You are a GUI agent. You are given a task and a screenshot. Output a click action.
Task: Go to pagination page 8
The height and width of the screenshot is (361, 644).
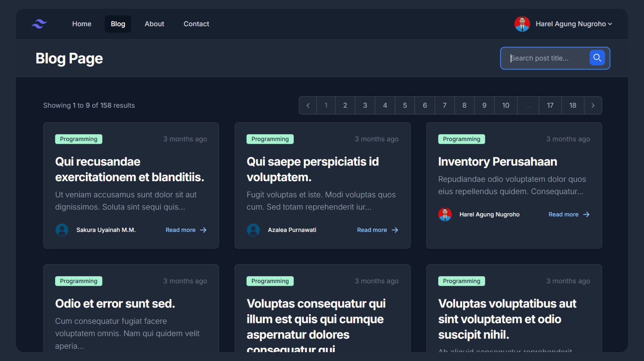point(464,106)
